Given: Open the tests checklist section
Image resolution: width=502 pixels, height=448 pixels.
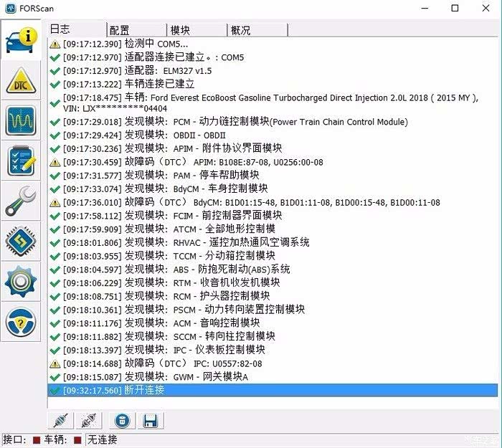Looking at the screenshot, I should point(21,161).
